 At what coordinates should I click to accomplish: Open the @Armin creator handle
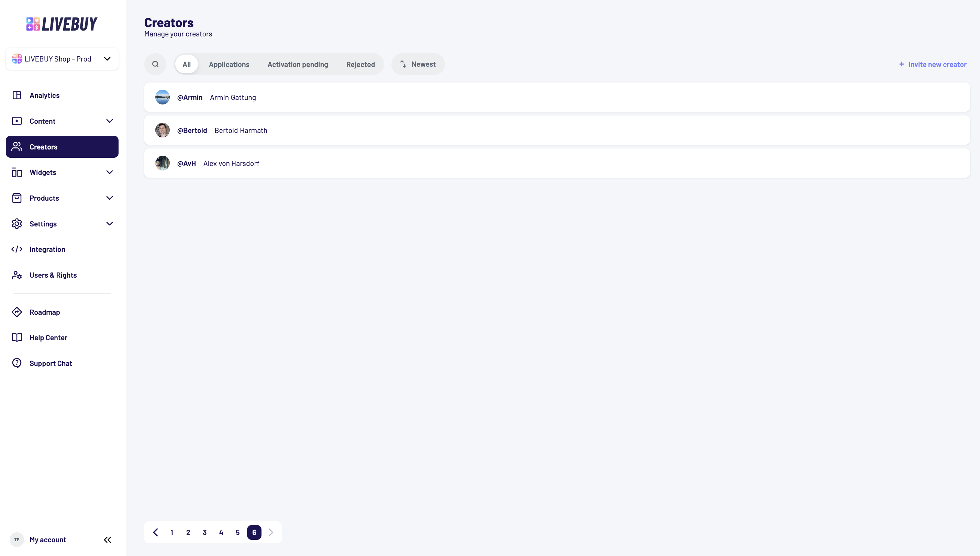pos(190,97)
